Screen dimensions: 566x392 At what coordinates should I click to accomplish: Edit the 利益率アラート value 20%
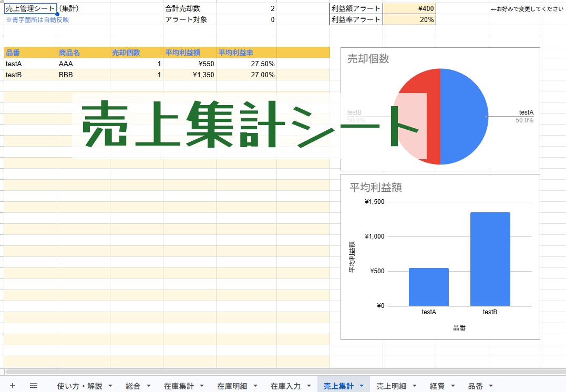pos(409,19)
